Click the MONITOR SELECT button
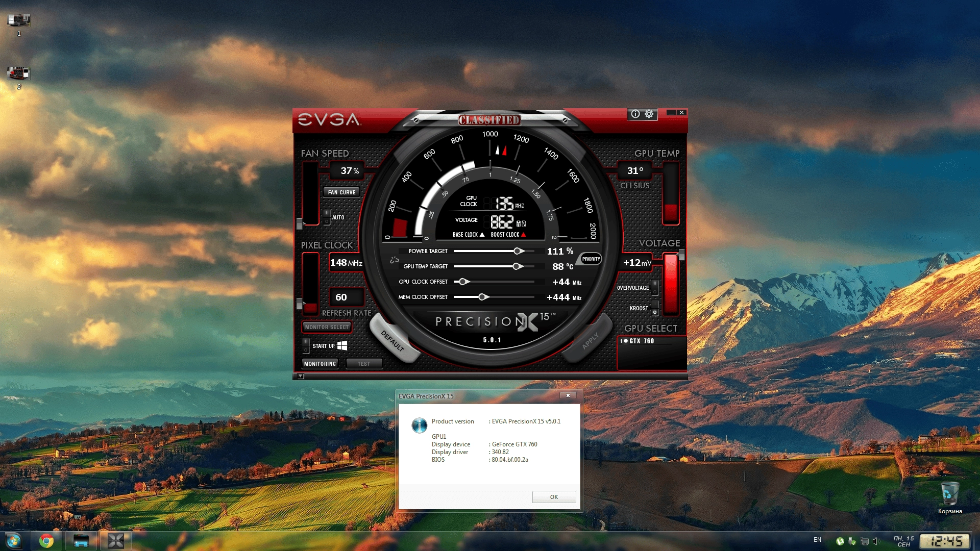The image size is (980, 551). 327,327
